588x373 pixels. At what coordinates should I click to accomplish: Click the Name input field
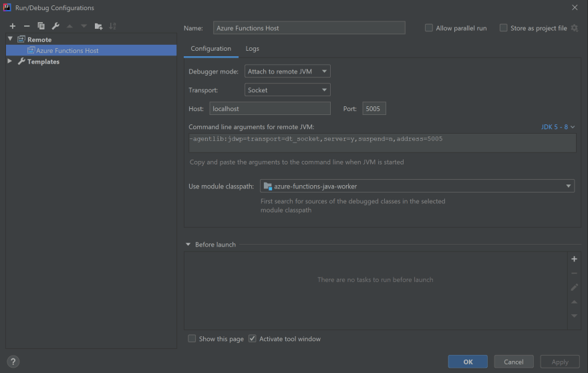point(309,28)
